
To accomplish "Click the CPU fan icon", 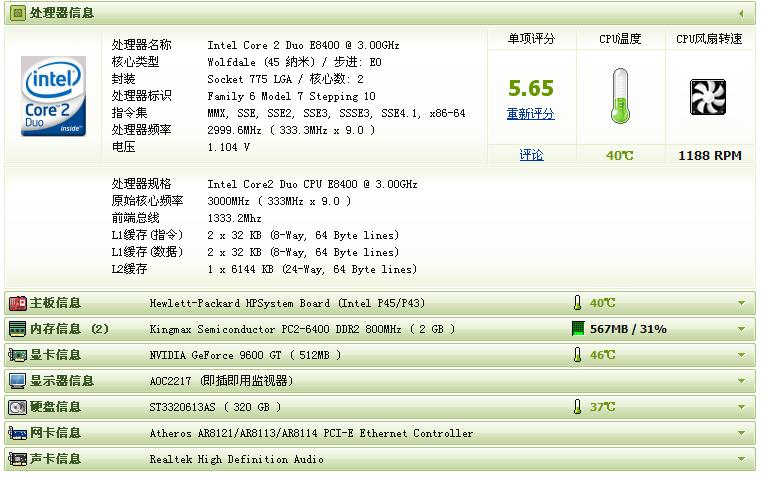I will pos(708,97).
